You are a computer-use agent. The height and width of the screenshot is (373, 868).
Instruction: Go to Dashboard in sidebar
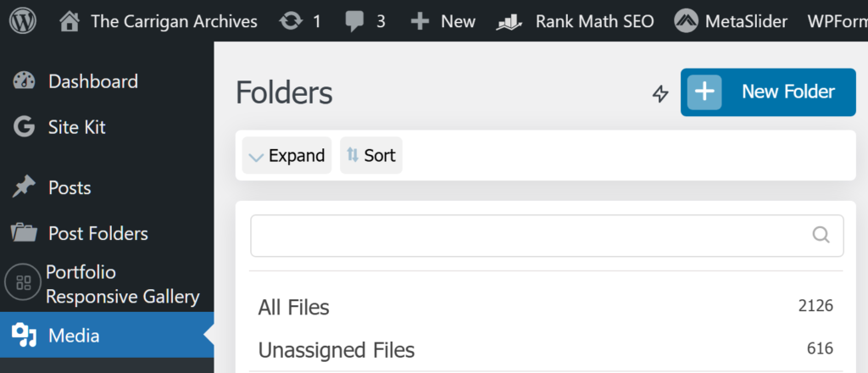[92, 81]
